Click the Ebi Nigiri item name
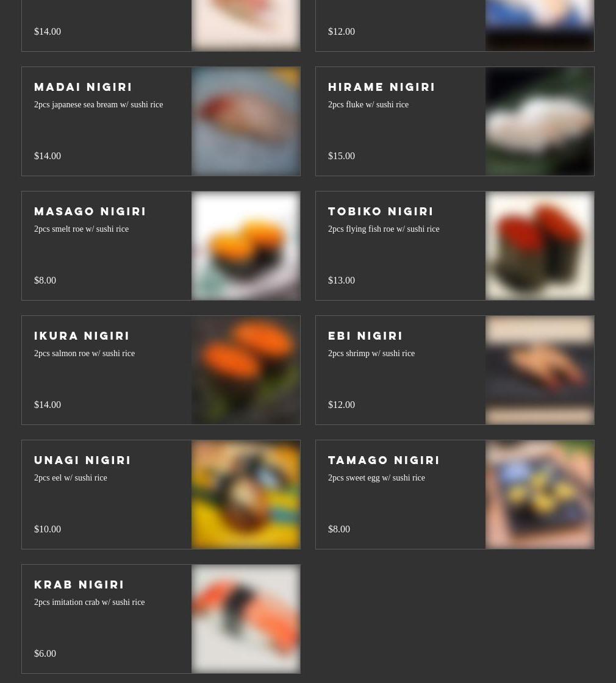Image resolution: width=616 pixels, height=683 pixels. pyautogui.click(x=365, y=336)
